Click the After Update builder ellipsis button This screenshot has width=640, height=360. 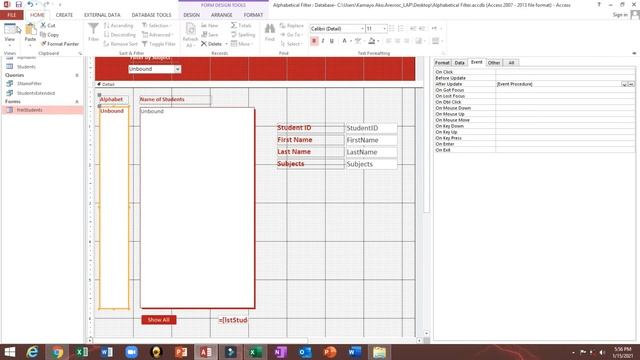[631, 84]
